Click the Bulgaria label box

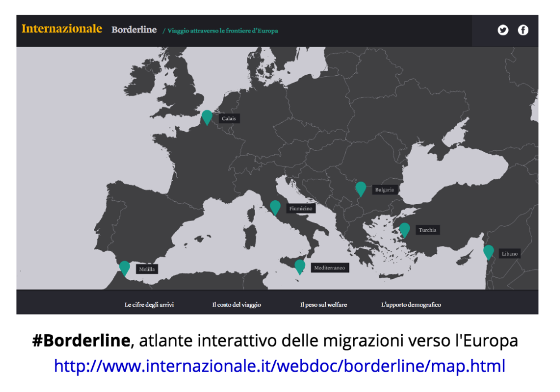(x=385, y=189)
